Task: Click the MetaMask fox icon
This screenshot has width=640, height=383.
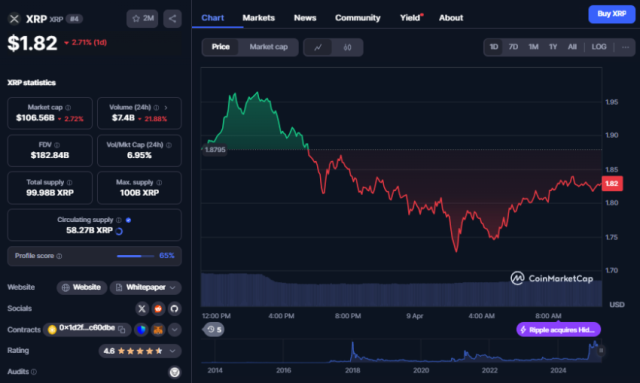Action: coord(158,330)
